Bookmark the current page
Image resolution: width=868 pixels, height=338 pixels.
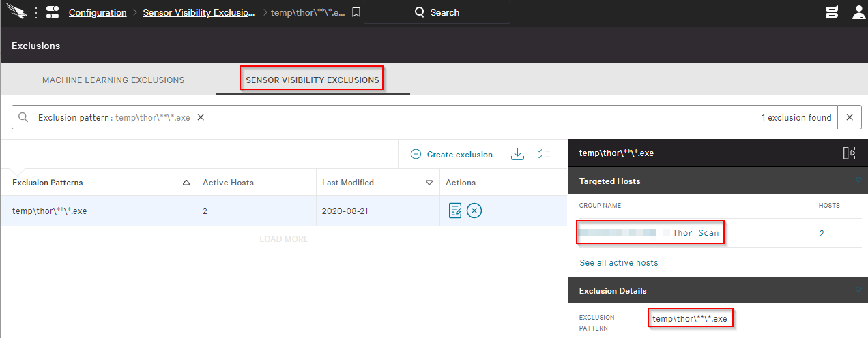coord(356,12)
